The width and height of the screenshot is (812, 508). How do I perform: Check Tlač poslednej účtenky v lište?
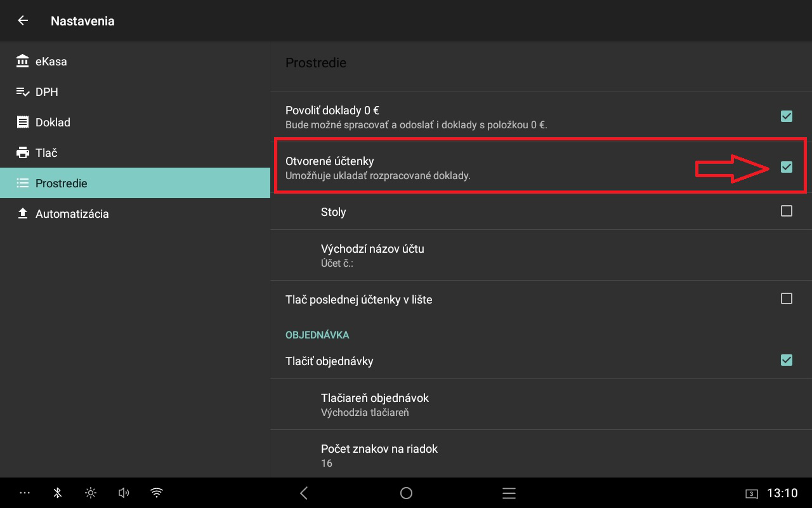tap(787, 298)
